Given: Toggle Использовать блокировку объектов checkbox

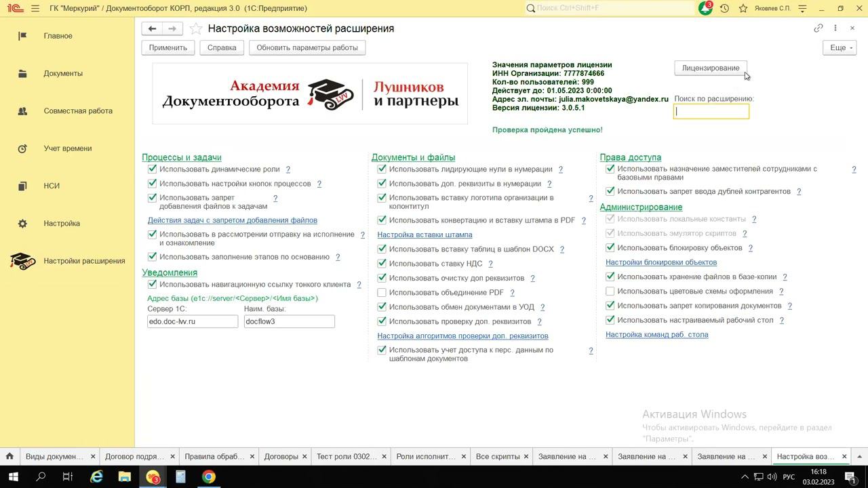Looking at the screenshot, I should point(610,248).
